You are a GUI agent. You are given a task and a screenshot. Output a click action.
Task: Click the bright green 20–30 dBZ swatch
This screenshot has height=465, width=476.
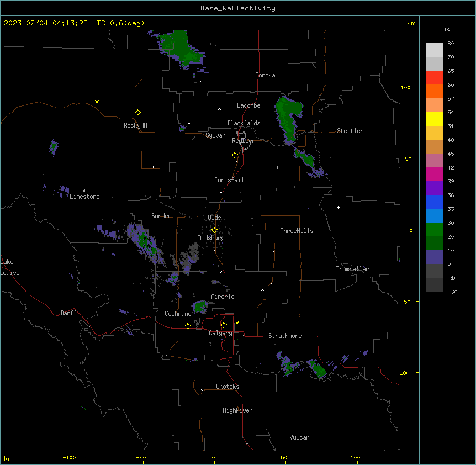coord(434,230)
